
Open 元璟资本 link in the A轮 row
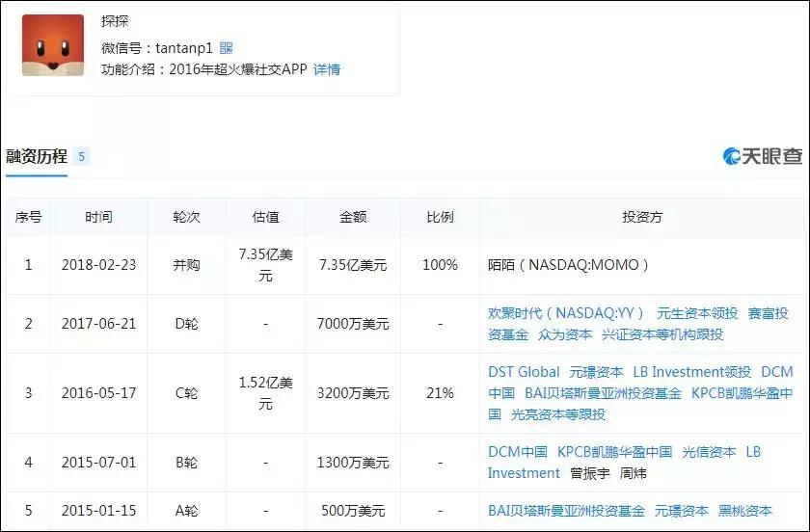click(682, 511)
